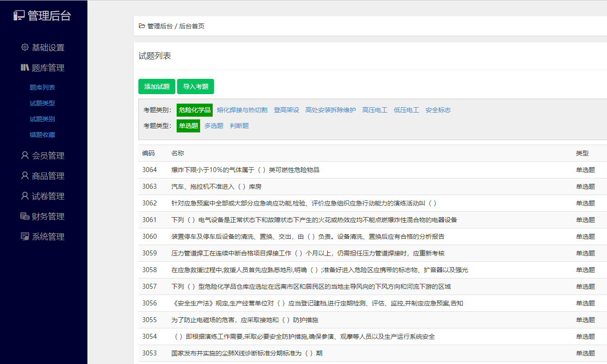Viewport: 607px width, 364px height.
Task: Open 题库列表 in the sidebar
Action: coord(42,87)
